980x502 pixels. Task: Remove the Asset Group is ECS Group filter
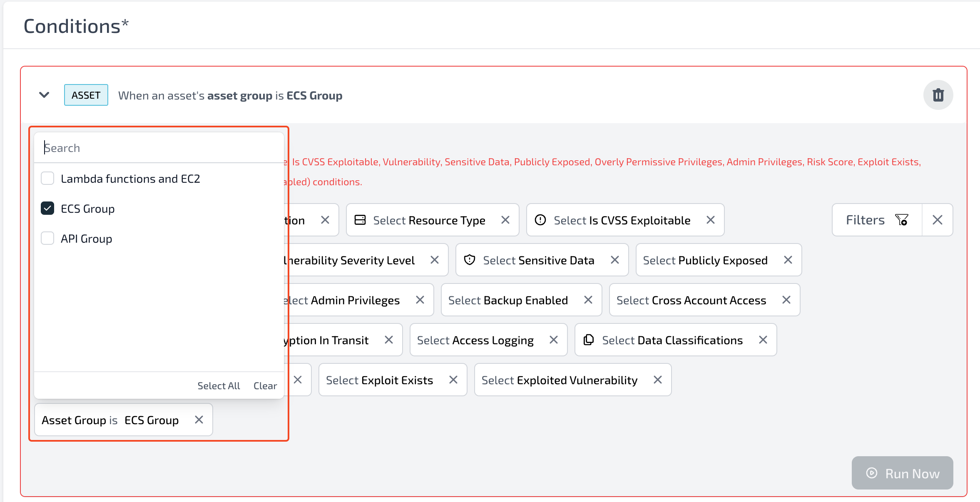click(x=199, y=420)
